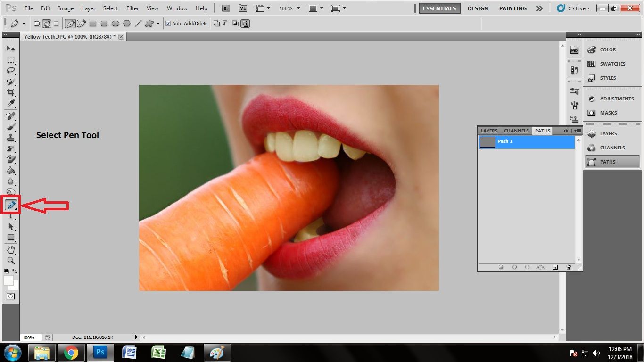Select the Lasso tool
Screen dimensions: 644x362
point(11,71)
